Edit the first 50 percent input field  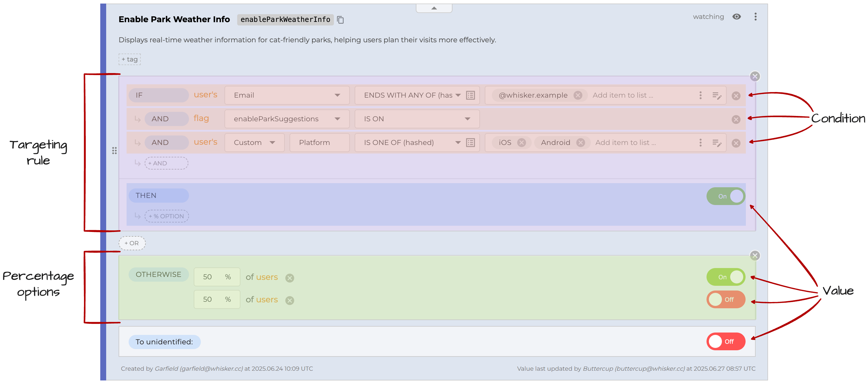point(217,276)
